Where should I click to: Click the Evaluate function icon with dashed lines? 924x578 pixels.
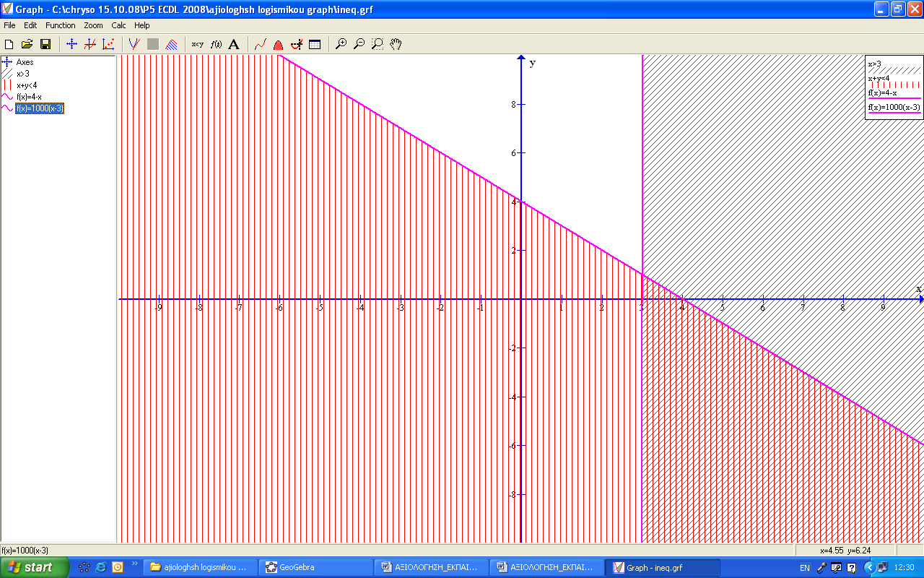(296, 44)
